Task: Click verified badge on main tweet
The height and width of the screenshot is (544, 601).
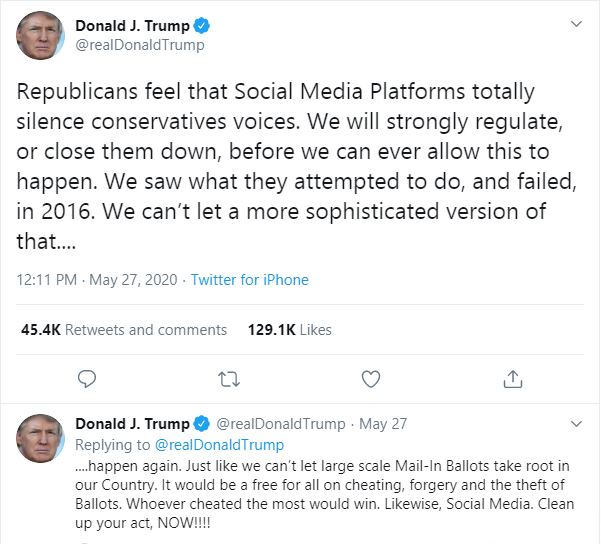Action: (x=203, y=25)
